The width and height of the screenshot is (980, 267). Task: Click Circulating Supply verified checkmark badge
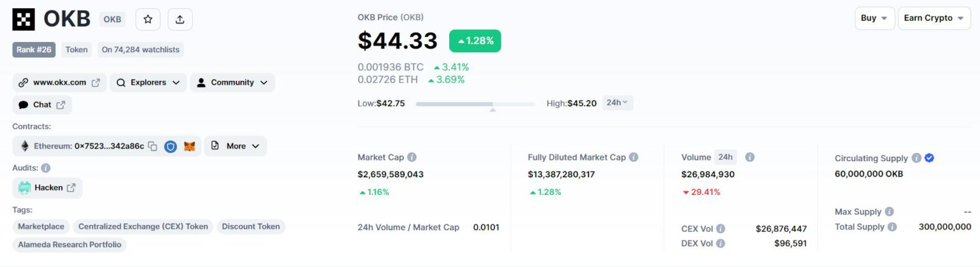(930, 158)
